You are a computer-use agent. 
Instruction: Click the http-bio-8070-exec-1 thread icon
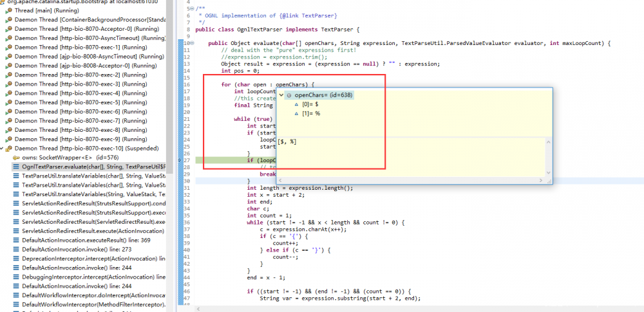coord(9,47)
